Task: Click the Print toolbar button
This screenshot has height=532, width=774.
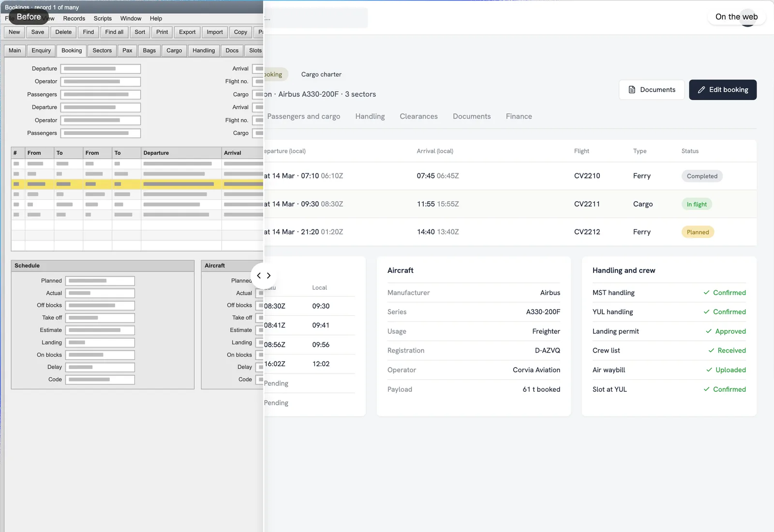Action: (162, 32)
